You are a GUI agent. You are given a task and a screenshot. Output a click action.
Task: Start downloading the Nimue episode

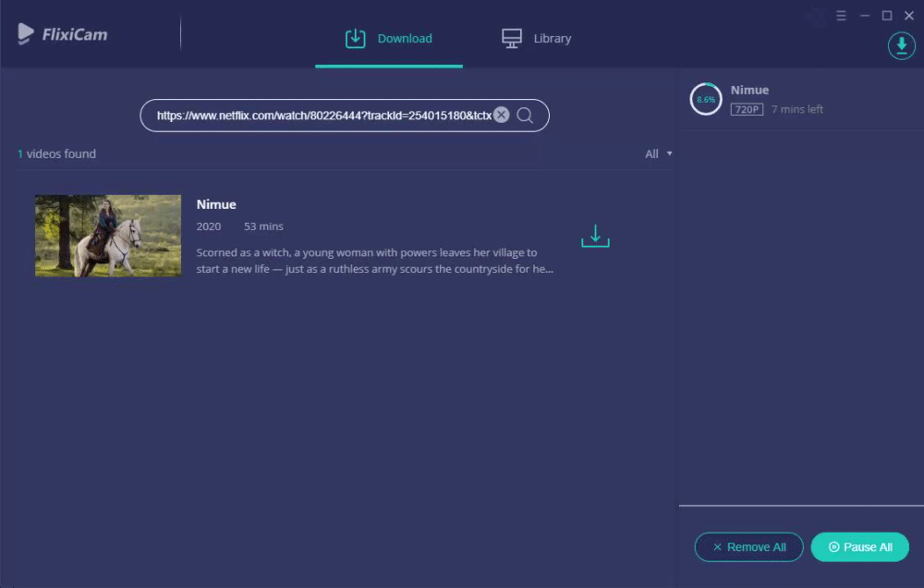pos(595,236)
